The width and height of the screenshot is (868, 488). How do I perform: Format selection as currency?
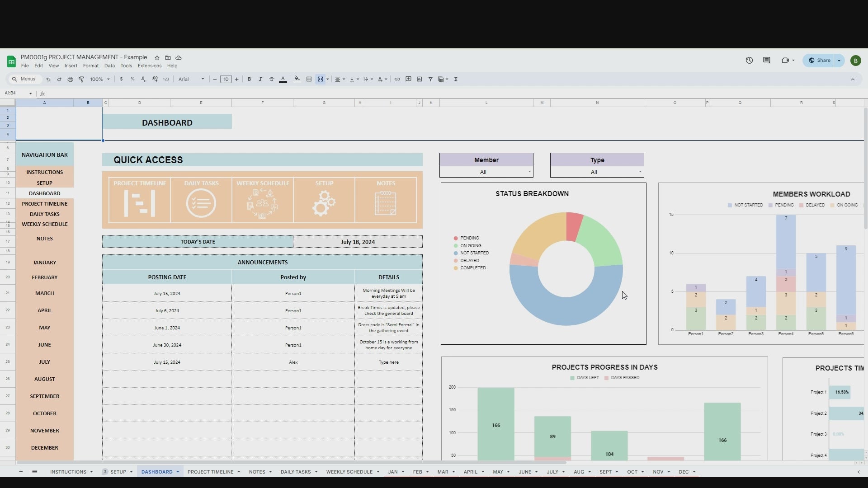(x=121, y=79)
